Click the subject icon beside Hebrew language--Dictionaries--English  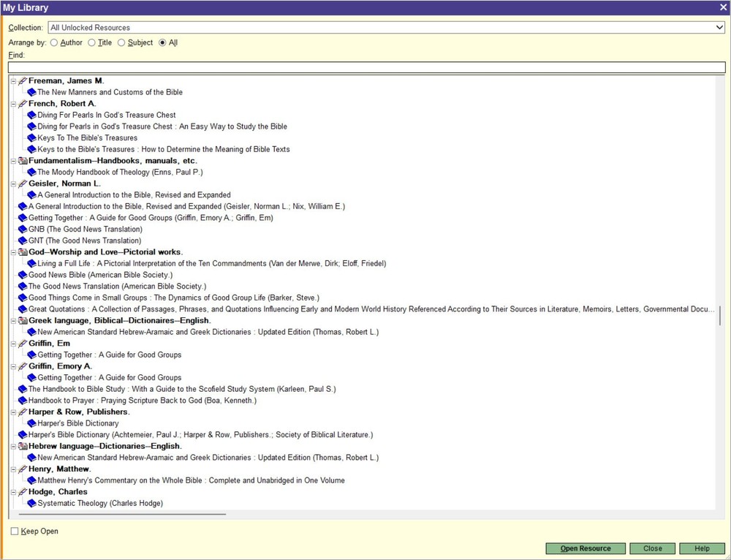click(x=23, y=446)
